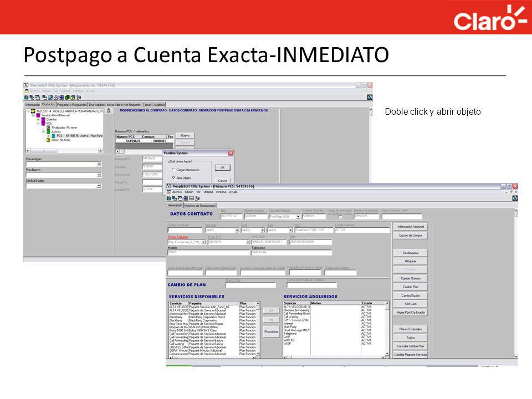532x399 pixels.
Task: Open the Auditoría tab
Action: [159, 105]
